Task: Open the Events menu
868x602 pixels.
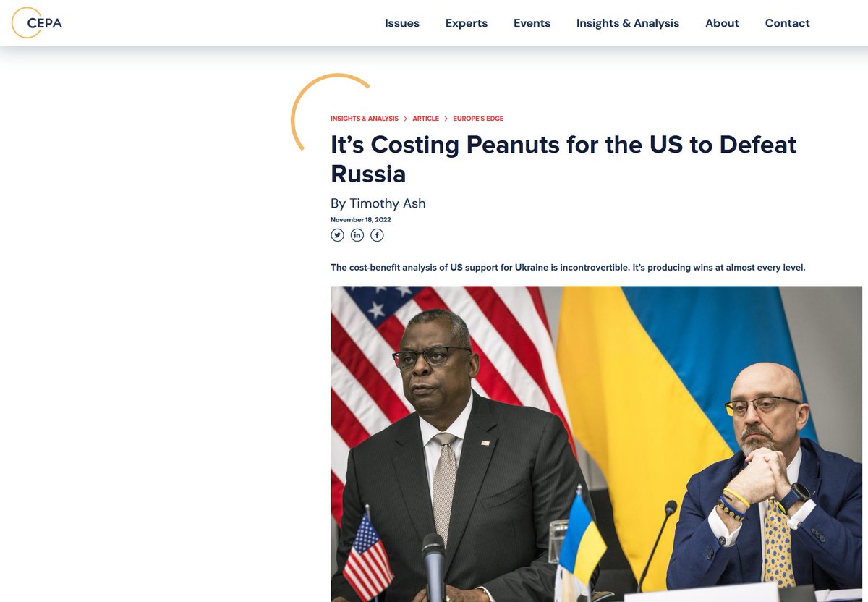Action: coord(532,23)
